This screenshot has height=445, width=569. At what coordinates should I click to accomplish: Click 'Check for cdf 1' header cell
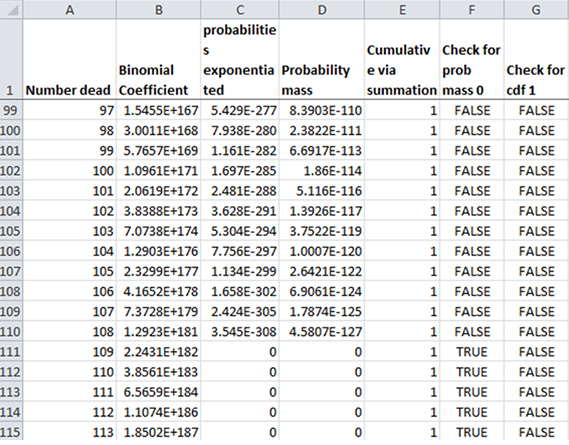coord(536,59)
